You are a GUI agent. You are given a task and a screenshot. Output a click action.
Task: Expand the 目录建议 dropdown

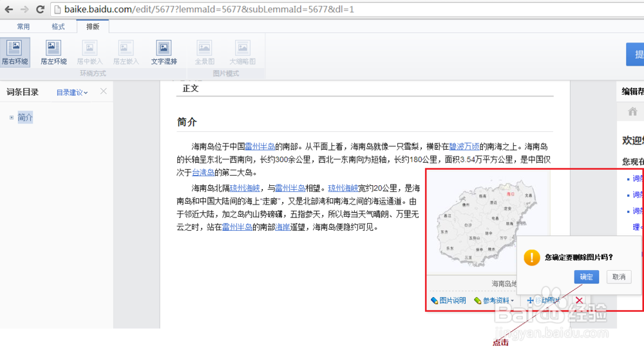(x=72, y=93)
